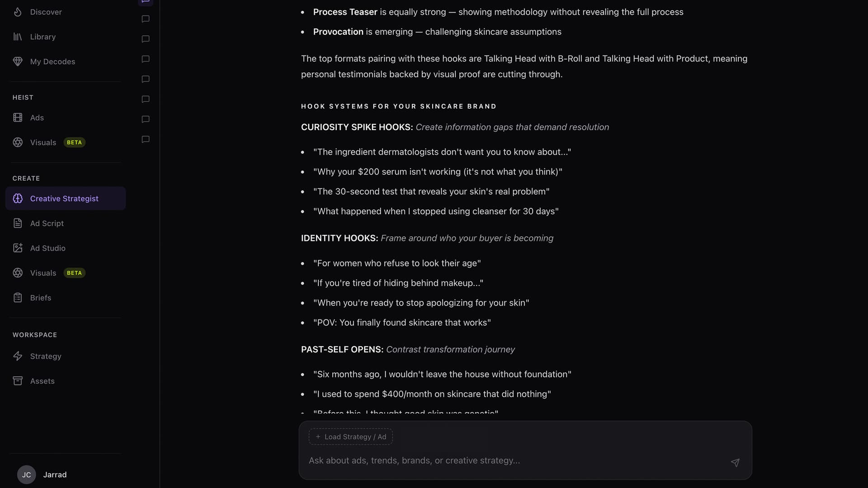Click the send message arrow icon

pos(735,463)
